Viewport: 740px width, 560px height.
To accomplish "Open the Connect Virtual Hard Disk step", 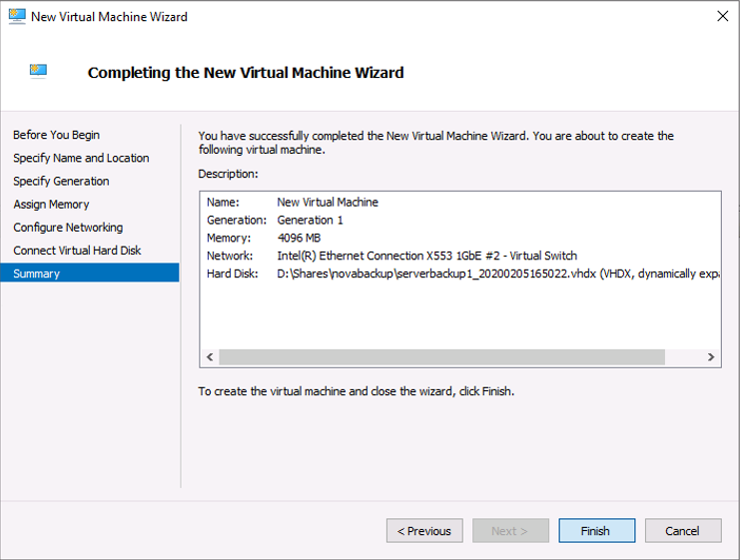I will 77,250.
